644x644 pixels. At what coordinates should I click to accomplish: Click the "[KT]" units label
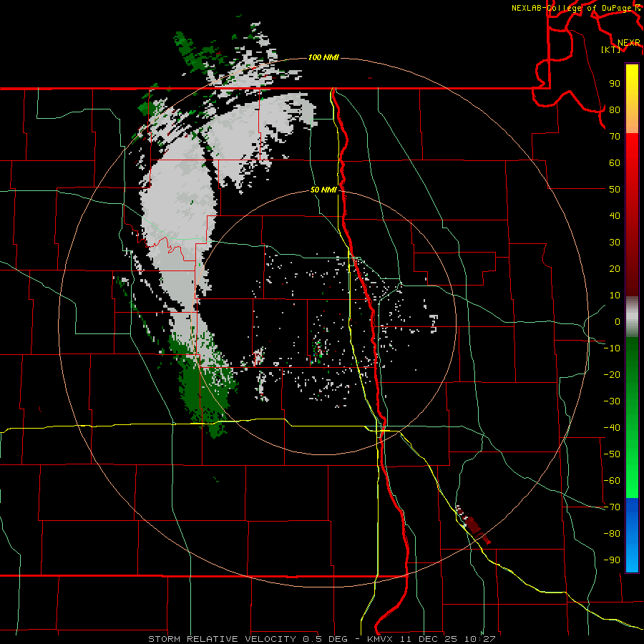click(x=611, y=49)
